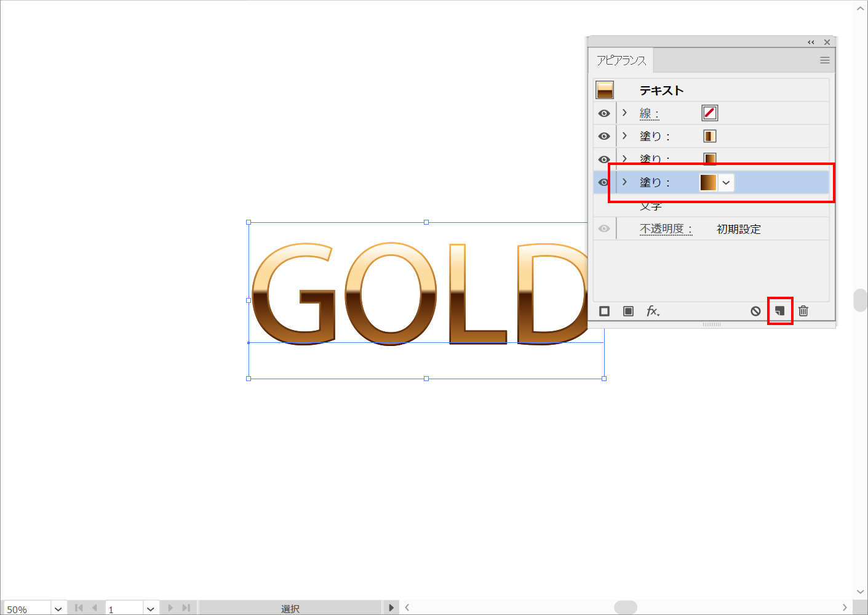Open the zoom level dropdown at 50%

[x=58, y=609]
